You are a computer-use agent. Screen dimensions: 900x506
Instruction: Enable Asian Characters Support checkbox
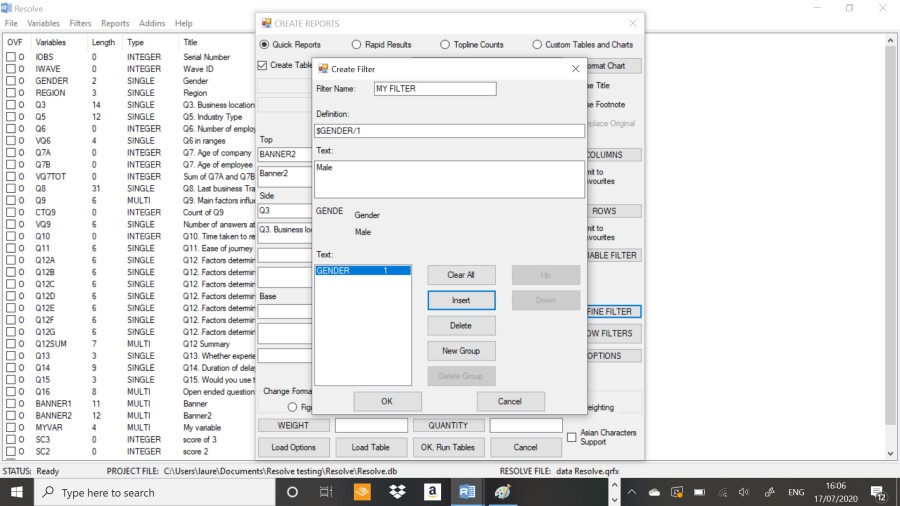[572, 437]
